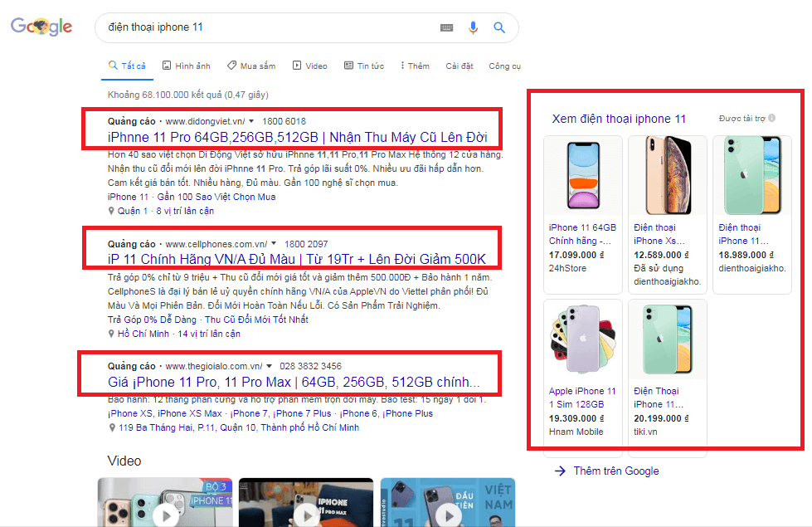Click the 24hStore seller name
812x527 pixels.
tap(567, 268)
